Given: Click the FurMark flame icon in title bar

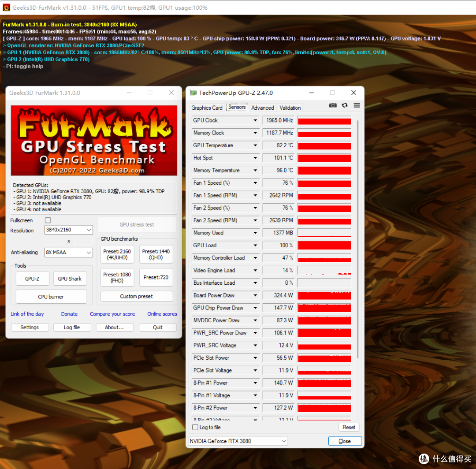Looking at the screenshot, I should pyautogui.click(x=6, y=7).
